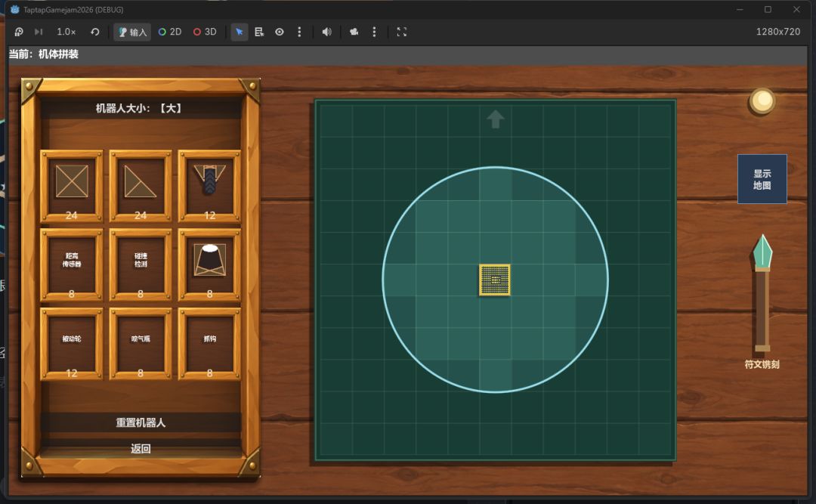Click the expand-to-fullscreen icon in the toolbar
Viewport: 816px width, 504px height.
click(x=401, y=32)
